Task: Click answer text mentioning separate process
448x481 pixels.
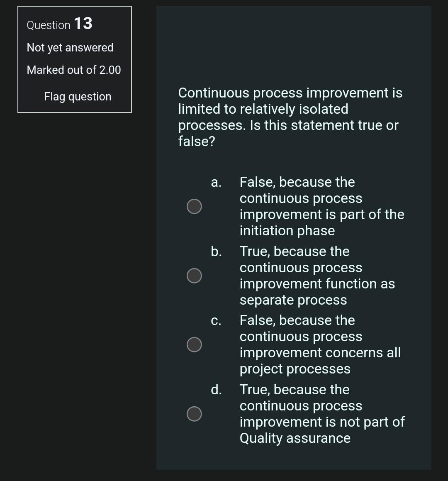Action: 317,276
